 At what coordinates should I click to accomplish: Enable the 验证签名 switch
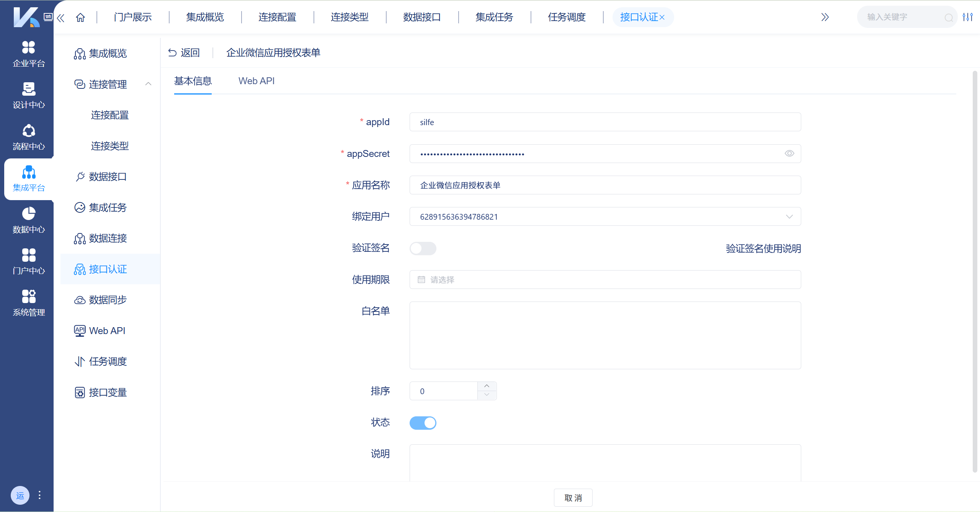pos(423,248)
